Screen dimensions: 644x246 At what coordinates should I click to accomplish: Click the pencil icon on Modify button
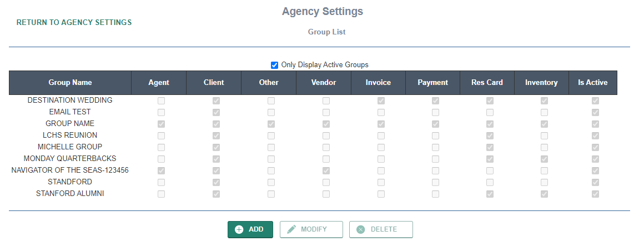pyautogui.click(x=291, y=229)
